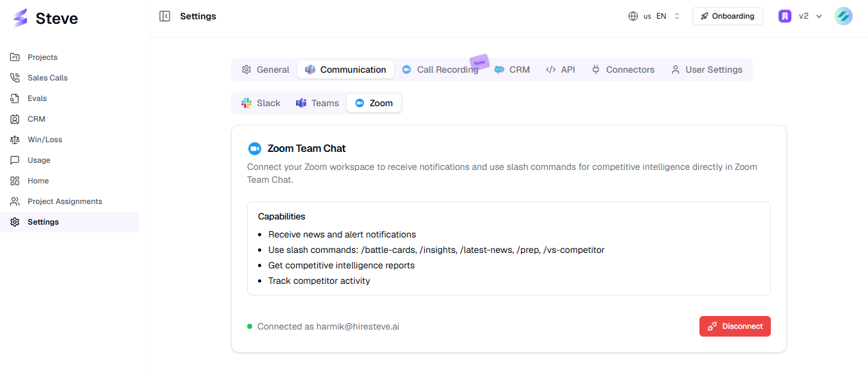Switch to the Teams sub-tab

pyautogui.click(x=317, y=103)
